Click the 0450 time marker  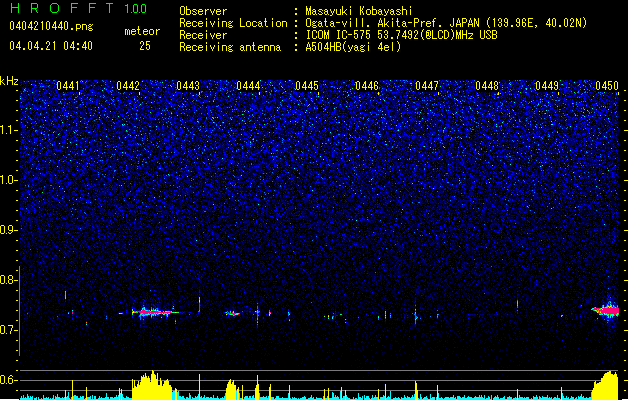607,86
